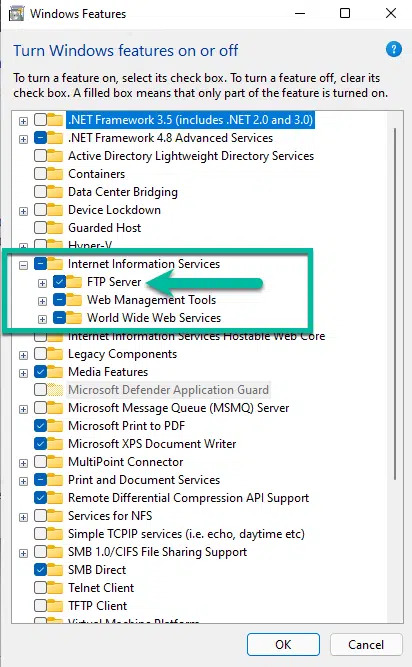This screenshot has height=667, width=412.
Task: Select the Remote Differential Compression API Support label
Action: point(188,498)
